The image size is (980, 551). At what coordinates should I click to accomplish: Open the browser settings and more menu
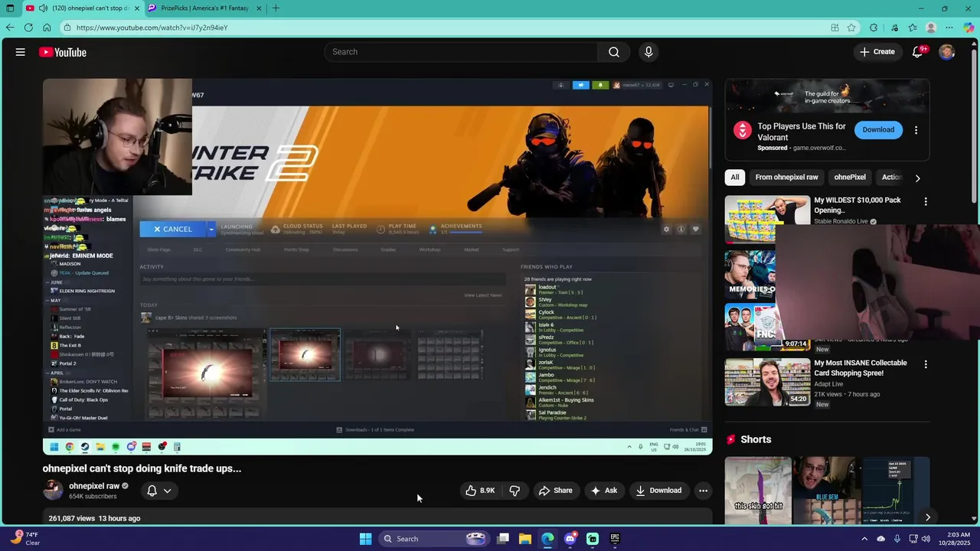[949, 28]
